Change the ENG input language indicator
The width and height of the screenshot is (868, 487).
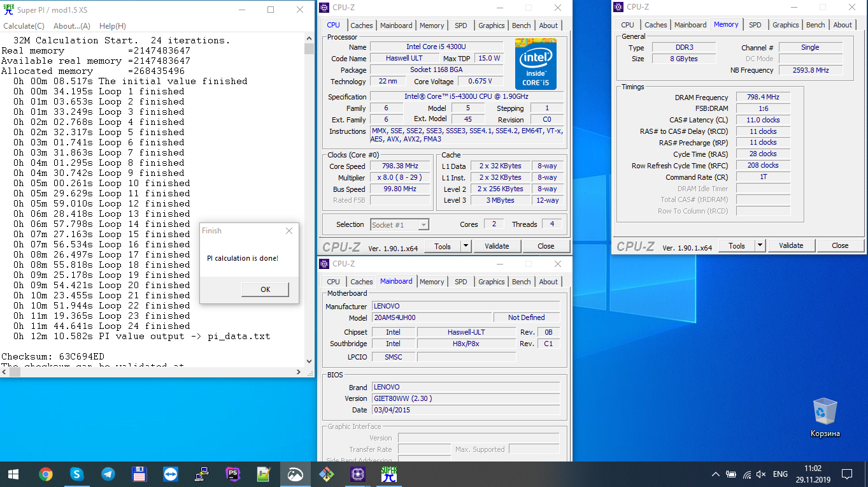780,474
